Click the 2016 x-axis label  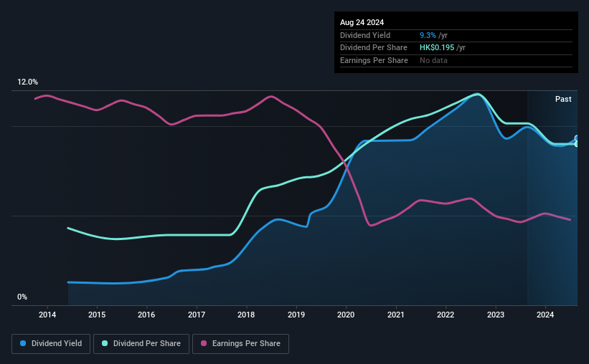coord(146,315)
